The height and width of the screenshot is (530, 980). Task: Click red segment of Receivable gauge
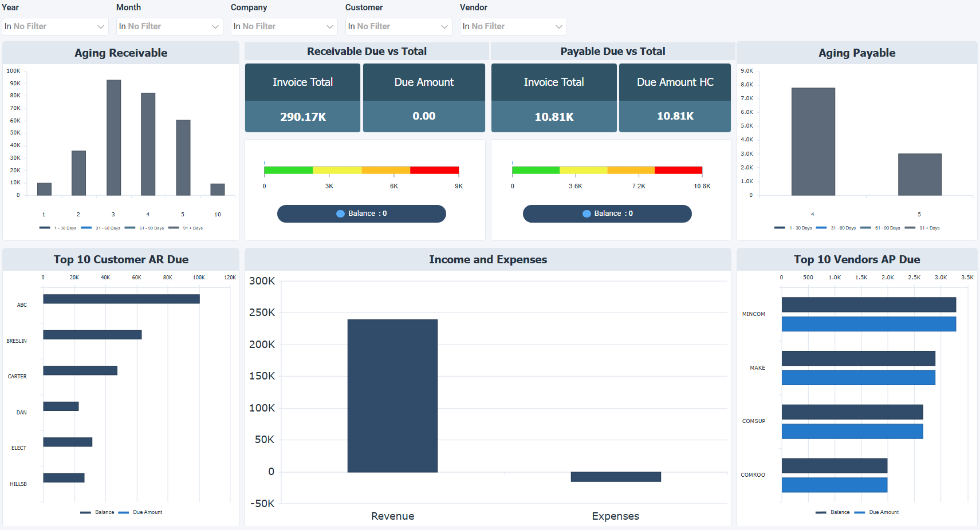pos(435,170)
